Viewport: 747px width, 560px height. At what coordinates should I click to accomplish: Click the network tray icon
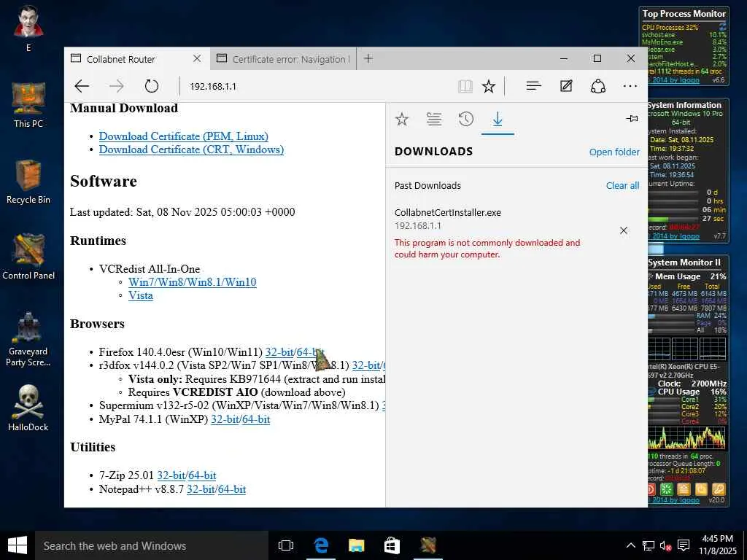click(x=648, y=545)
